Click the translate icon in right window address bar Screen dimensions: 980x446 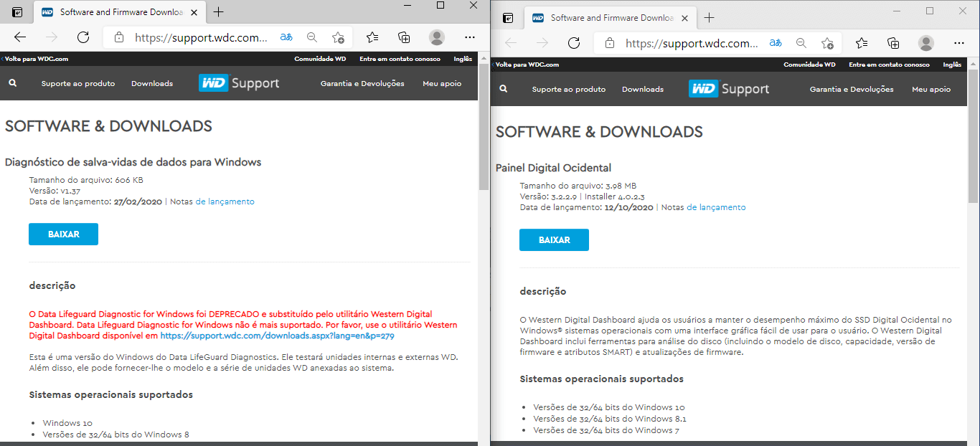776,43
